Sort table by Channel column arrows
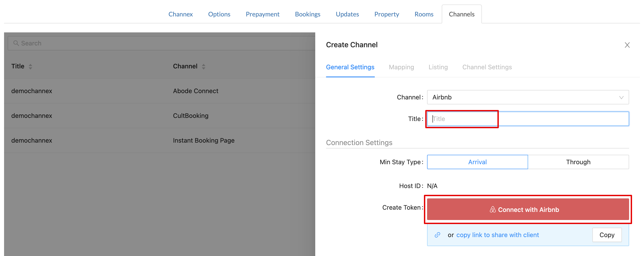The image size is (644, 256). pos(203,67)
